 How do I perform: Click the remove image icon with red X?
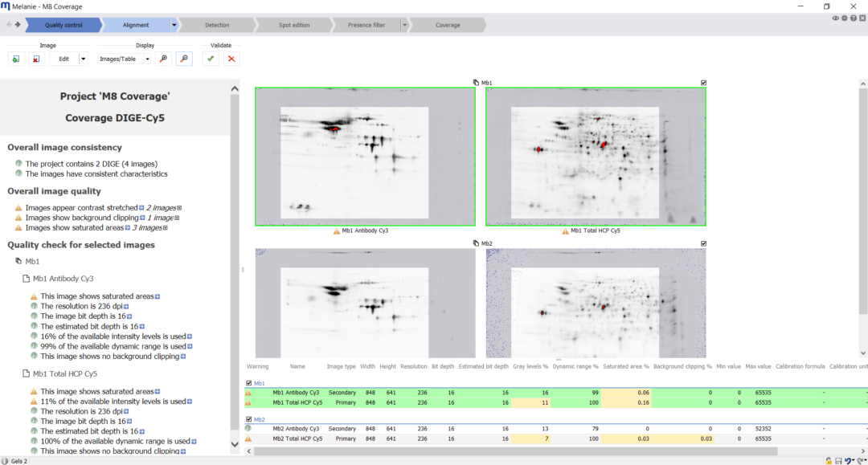point(36,59)
